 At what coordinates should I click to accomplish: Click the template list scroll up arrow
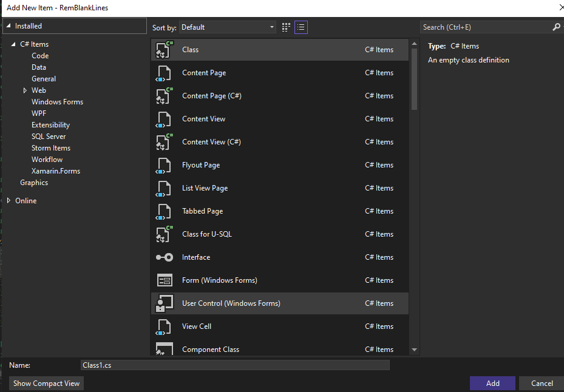(x=414, y=44)
